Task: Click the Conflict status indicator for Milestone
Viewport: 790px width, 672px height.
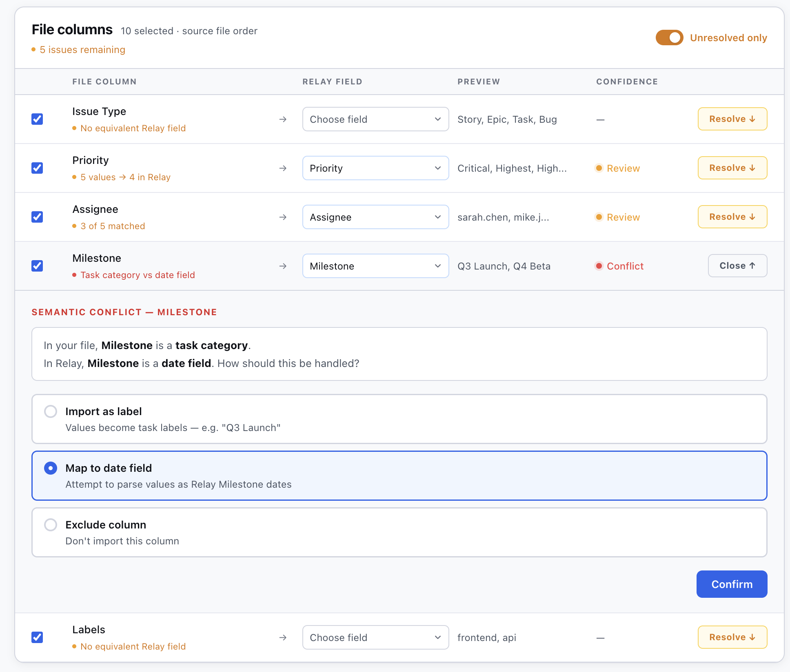Action: click(x=619, y=266)
